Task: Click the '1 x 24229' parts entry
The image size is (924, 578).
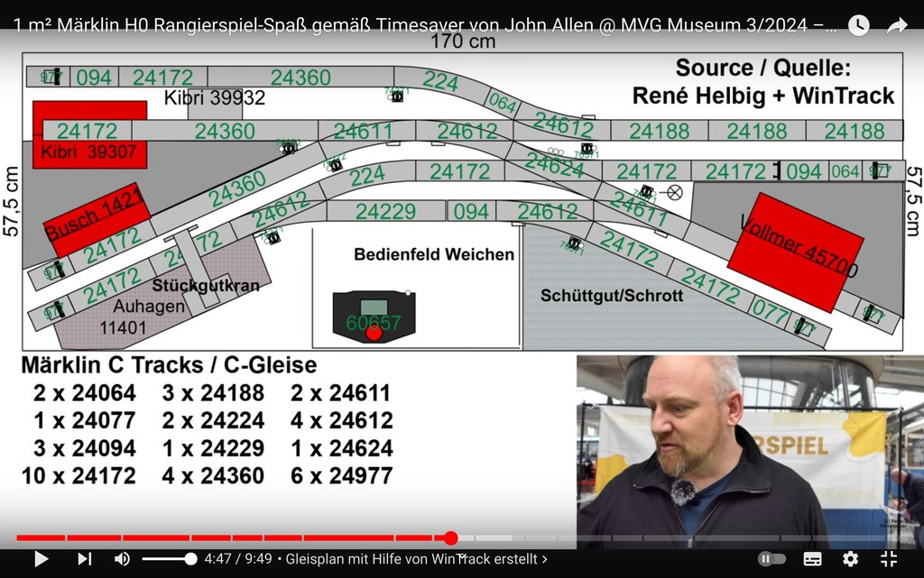Action: 213,448
